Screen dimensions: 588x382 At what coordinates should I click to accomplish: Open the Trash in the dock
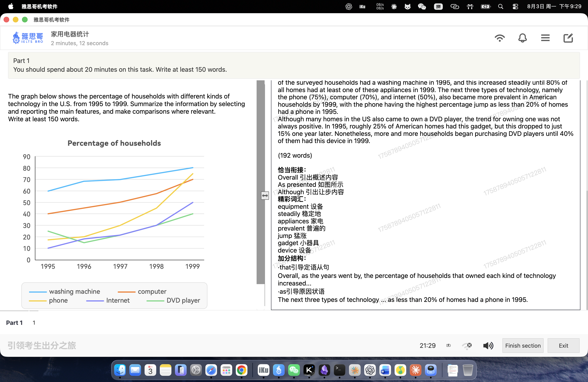click(468, 370)
